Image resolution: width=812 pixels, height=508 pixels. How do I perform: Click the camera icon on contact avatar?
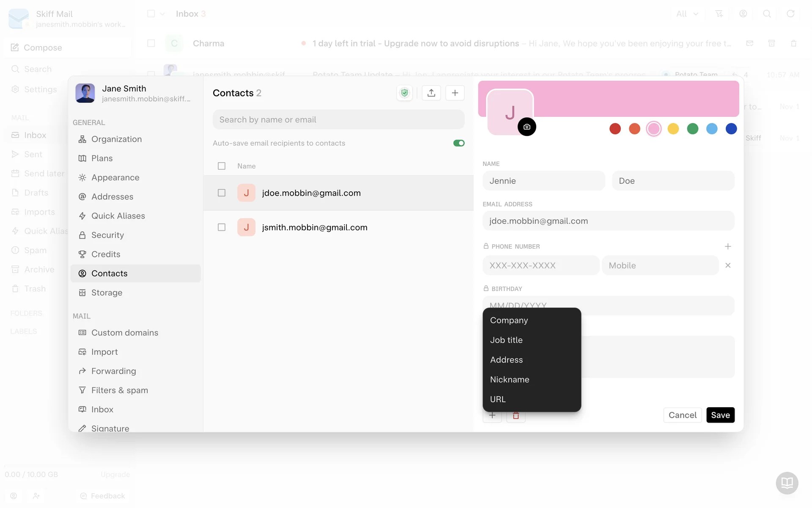(x=527, y=127)
